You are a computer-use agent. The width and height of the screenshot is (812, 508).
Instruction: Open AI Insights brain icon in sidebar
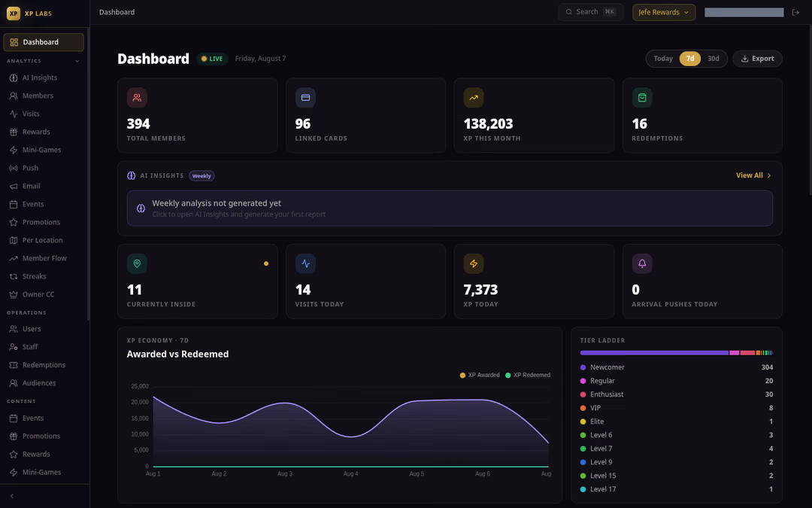[x=14, y=78]
